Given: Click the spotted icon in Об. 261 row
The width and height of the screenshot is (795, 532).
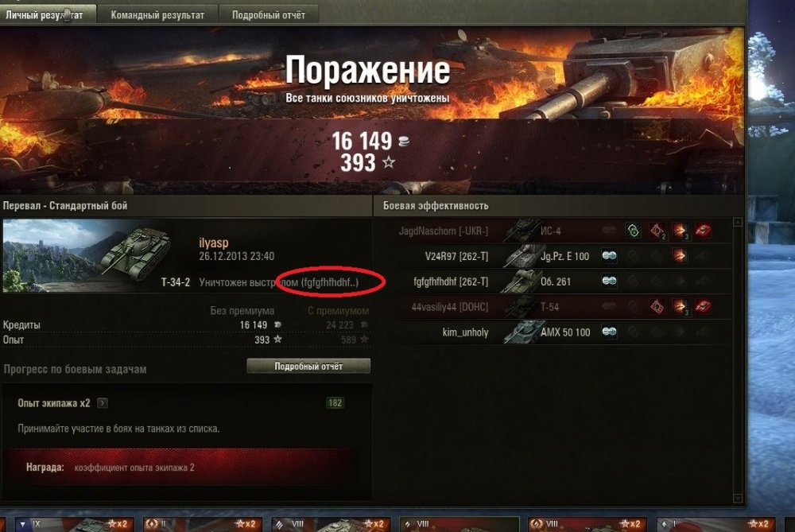Looking at the screenshot, I should [x=609, y=282].
